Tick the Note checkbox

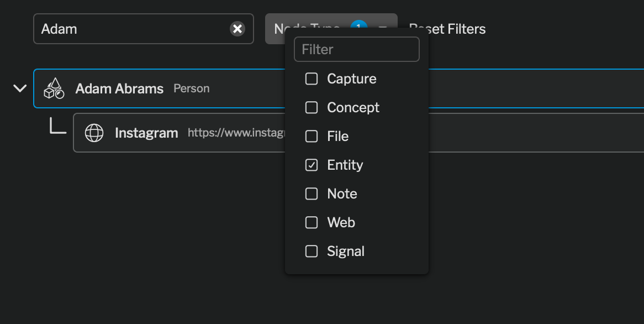point(312,194)
